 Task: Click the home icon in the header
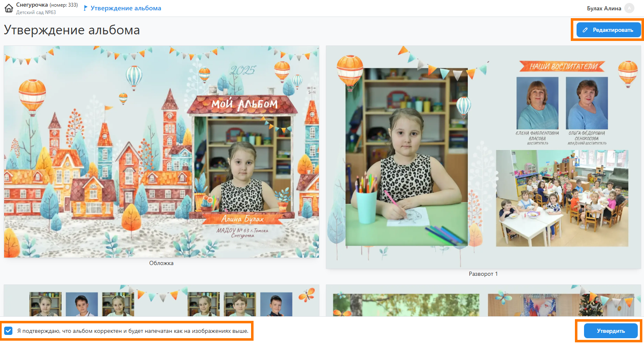9,8
